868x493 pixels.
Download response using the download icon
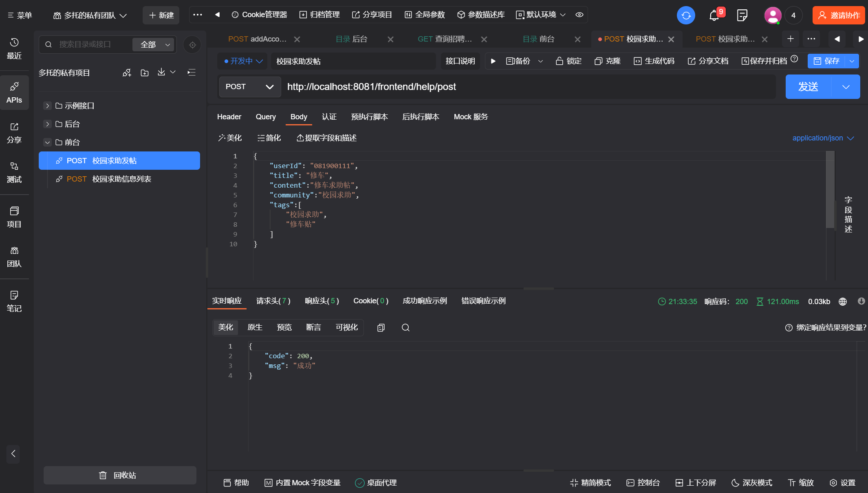(861, 301)
